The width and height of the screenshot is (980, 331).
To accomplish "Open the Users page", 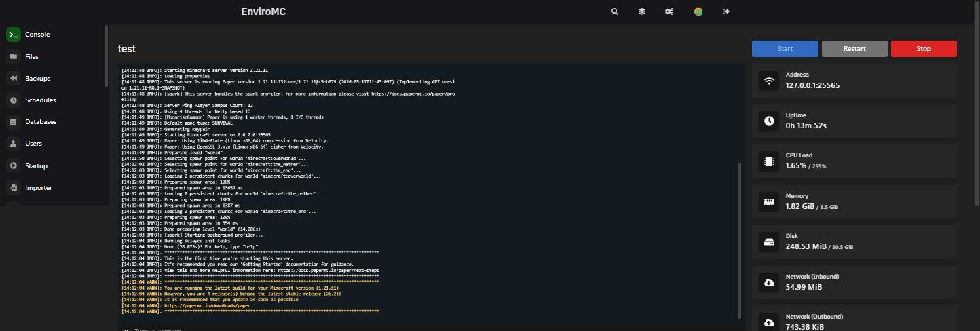I will coord(33,144).
